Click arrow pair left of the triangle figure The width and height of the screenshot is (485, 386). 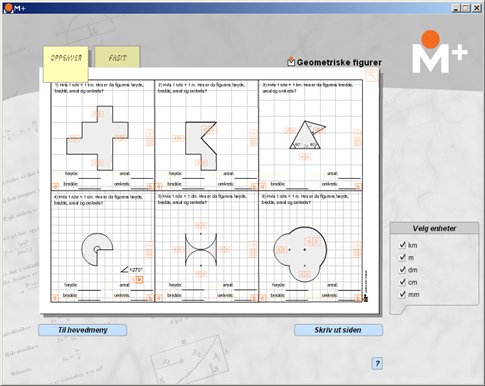[290, 130]
